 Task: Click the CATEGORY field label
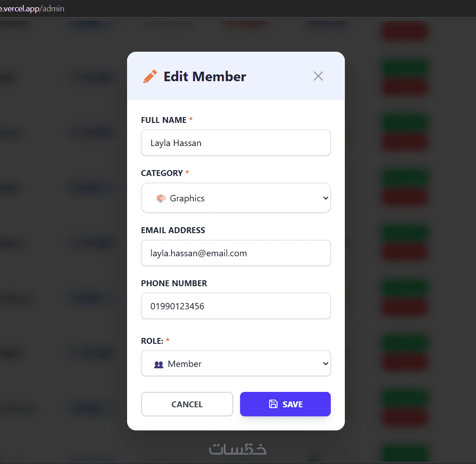coord(162,173)
